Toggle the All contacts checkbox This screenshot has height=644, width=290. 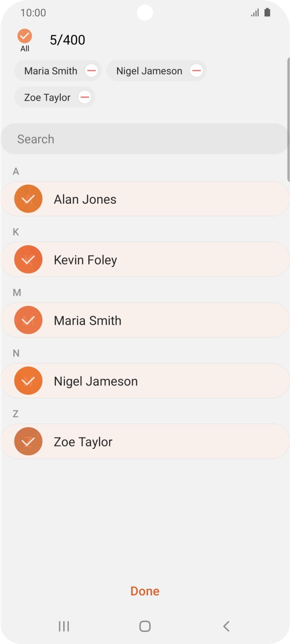click(x=25, y=36)
